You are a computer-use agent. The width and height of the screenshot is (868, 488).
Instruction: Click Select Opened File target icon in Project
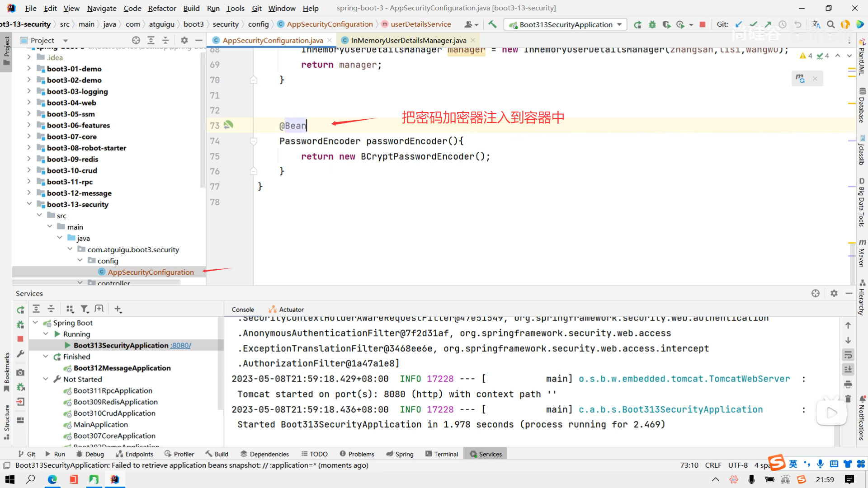pos(136,40)
